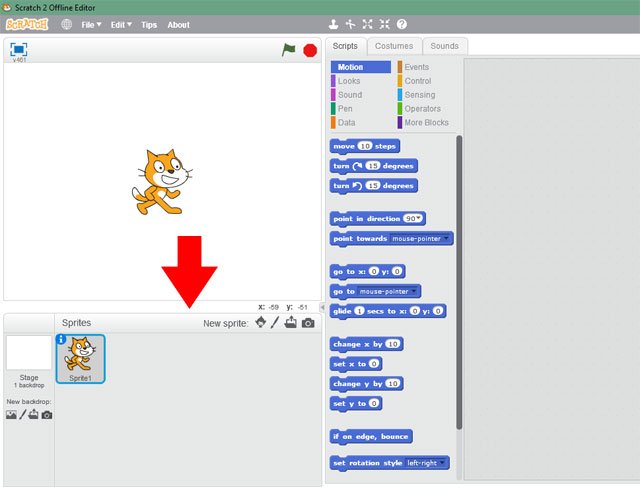Switch to the Costumes tab
Viewport: 640px width, 487px height.
point(394,46)
